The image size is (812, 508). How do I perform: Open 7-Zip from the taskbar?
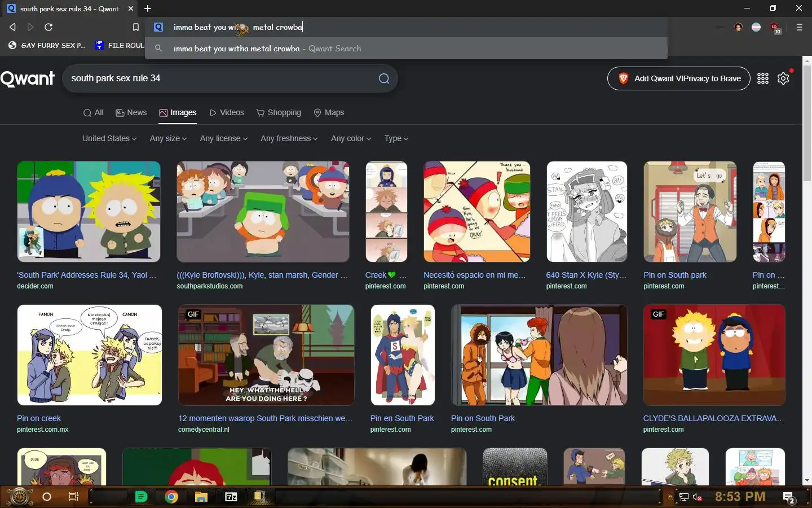coord(231,497)
